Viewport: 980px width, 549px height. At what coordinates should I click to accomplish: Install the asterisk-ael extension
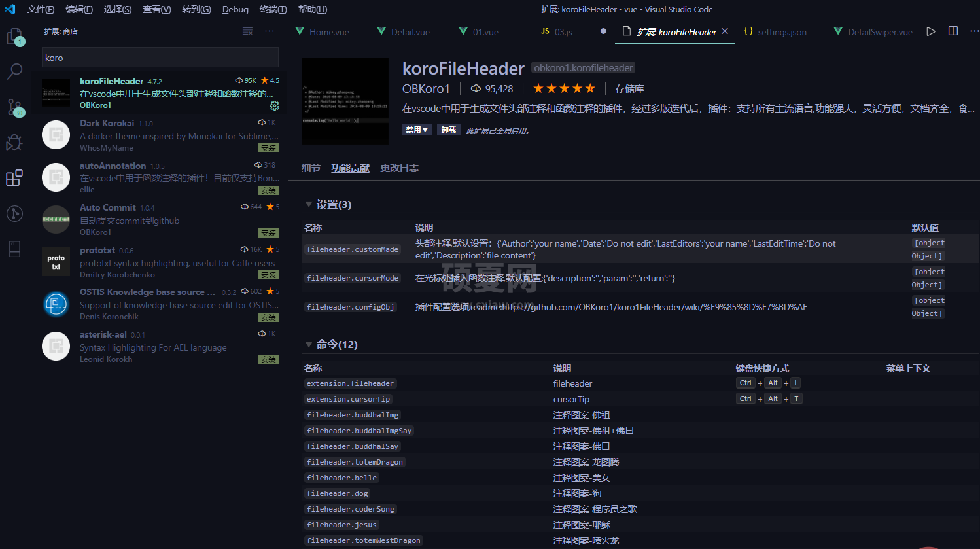(268, 359)
